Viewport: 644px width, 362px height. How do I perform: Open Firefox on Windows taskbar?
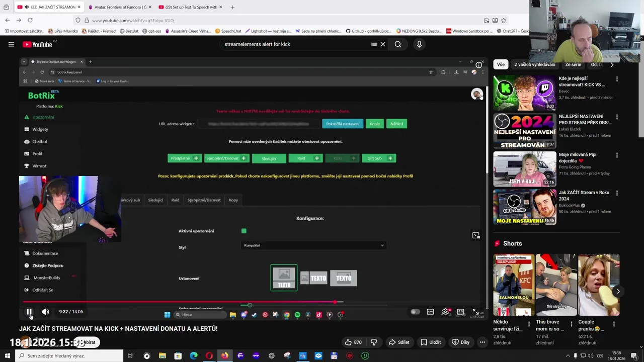tap(224, 356)
